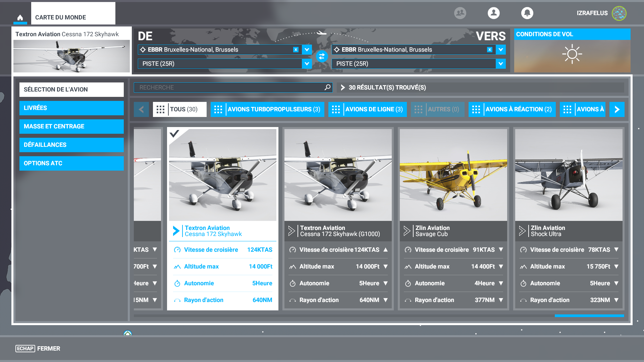Click autonomy stopwatch icon on selected Cessna
Viewport: 644px width, 362px height.
(x=177, y=283)
